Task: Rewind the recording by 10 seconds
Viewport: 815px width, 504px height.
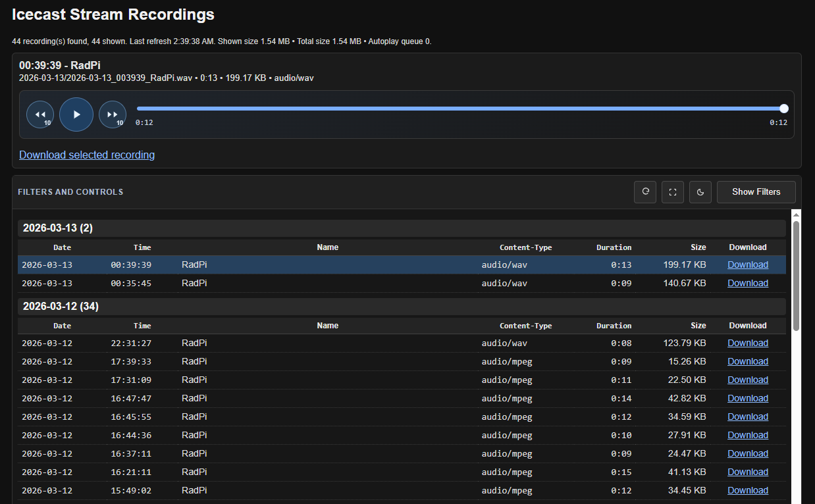Action: point(40,114)
